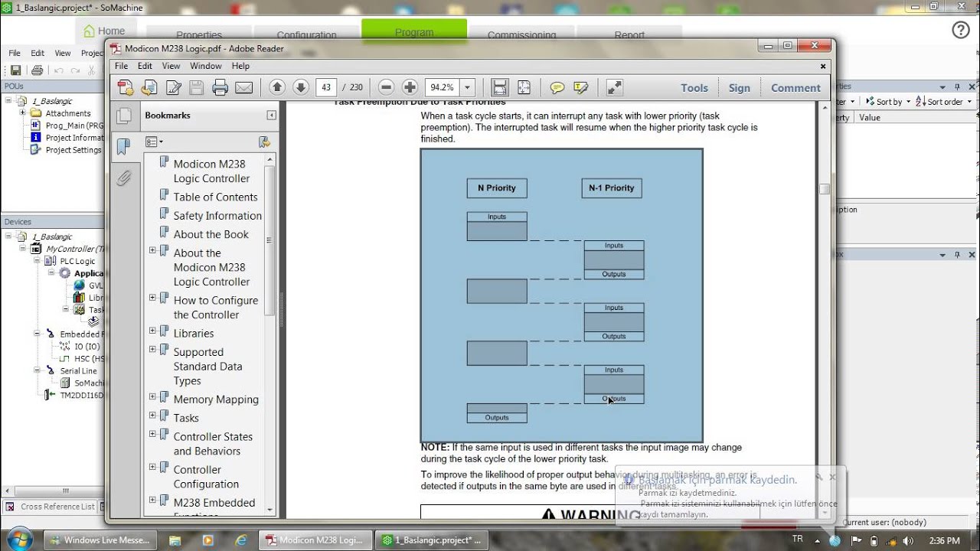980x551 pixels.
Task: Open Windows Explorer from the taskbar
Action: point(175,540)
